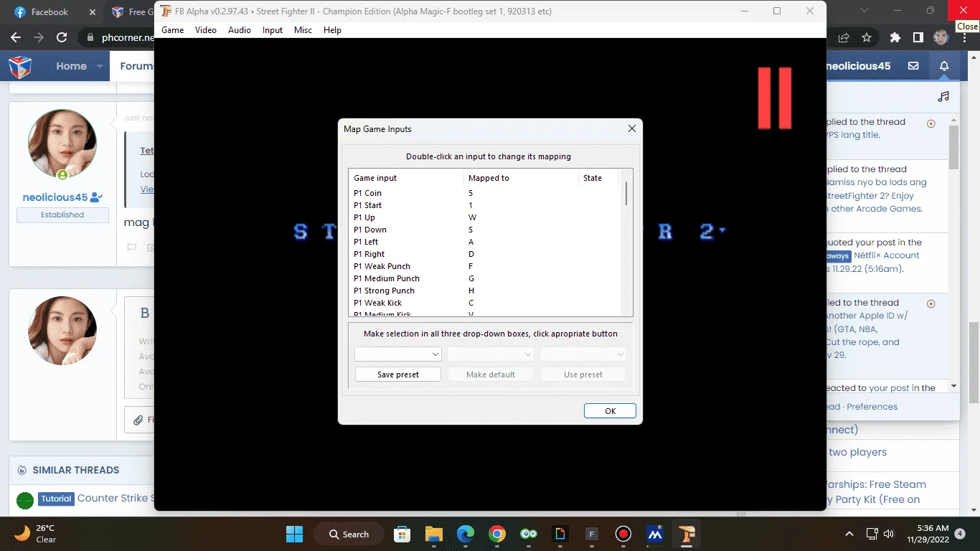Viewport: 980px width, 551px height.
Task: Open the Windows Start menu
Action: [x=294, y=534]
